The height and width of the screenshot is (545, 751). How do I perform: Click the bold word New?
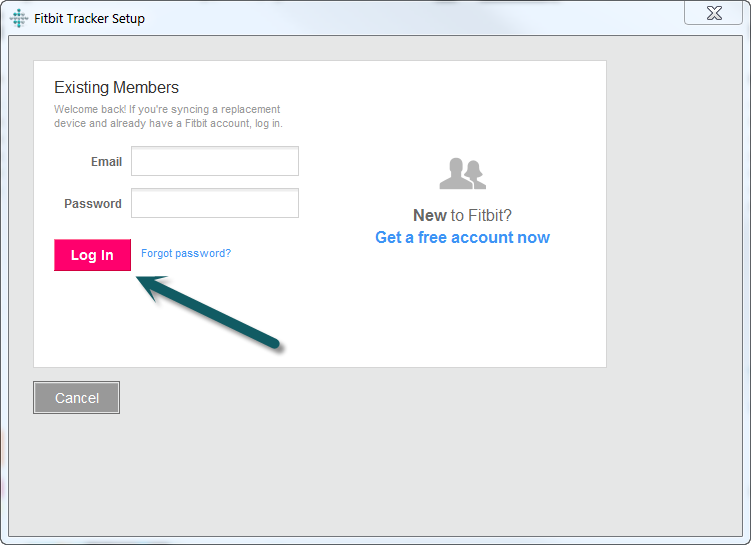(x=430, y=216)
